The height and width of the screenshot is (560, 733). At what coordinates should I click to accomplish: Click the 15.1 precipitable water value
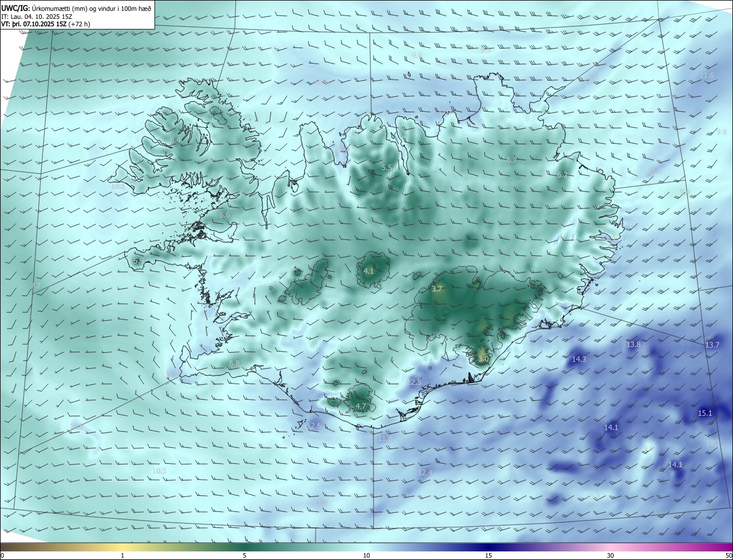click(705, 413)
